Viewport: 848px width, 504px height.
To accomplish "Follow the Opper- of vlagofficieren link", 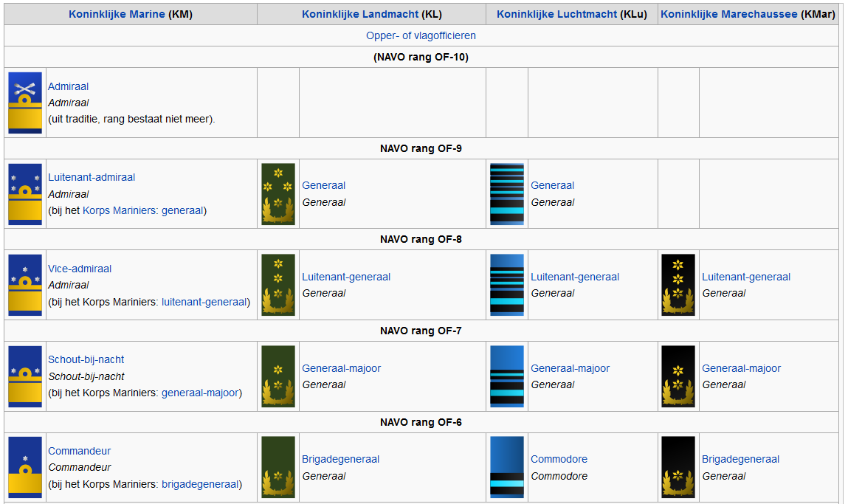I will coord(421,35).
